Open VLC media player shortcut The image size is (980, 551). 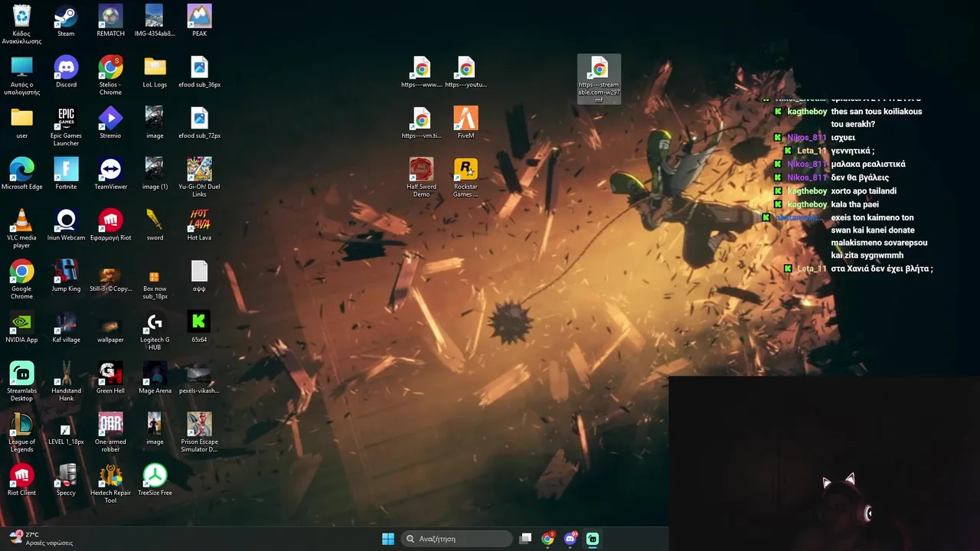point(21,229)
